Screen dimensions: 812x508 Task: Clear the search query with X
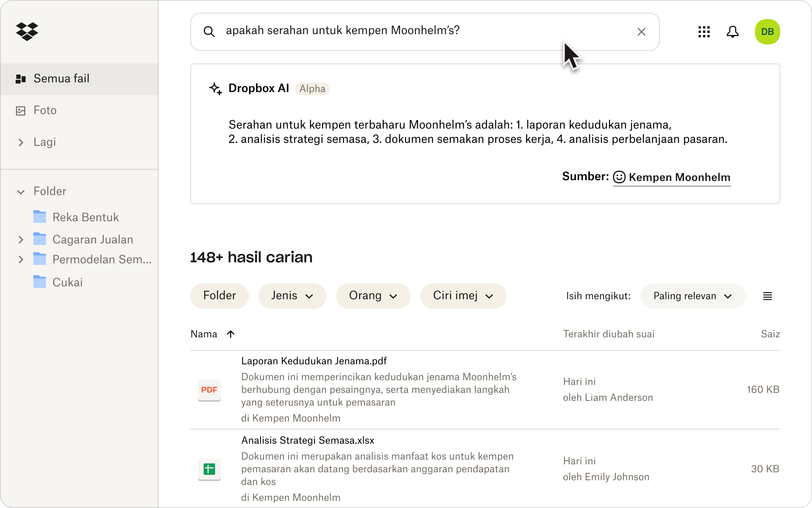click(641, 32)
